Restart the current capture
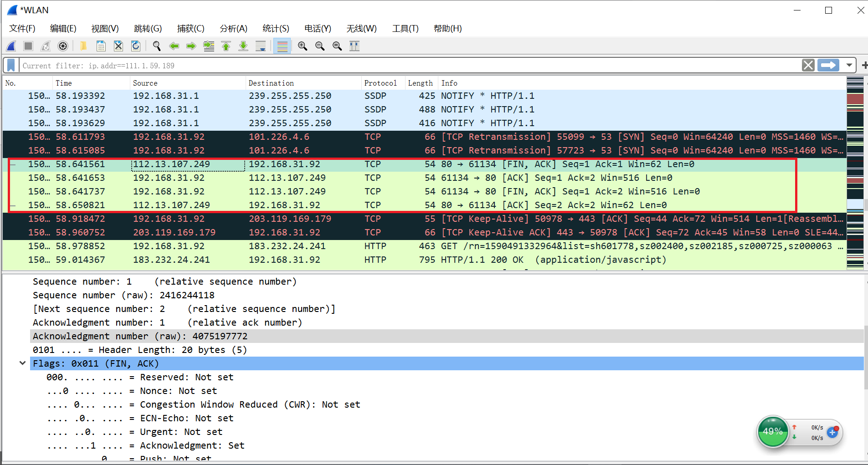Image resolution: width=868 pixels, height=465 pixels. click(45, 46)
